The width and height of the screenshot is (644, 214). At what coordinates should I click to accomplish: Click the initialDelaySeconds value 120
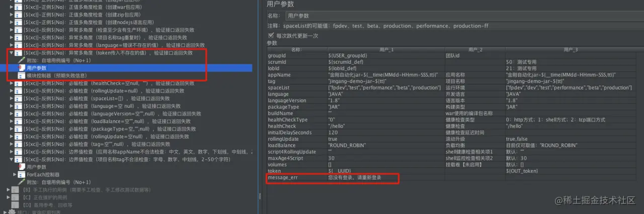[386, 133]
